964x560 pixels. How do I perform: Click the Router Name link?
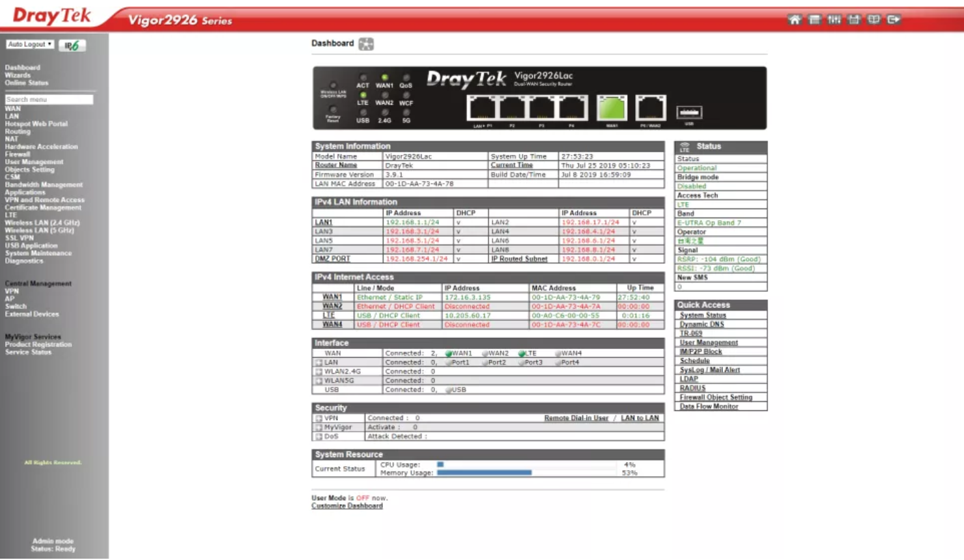(x=336, y=165)
